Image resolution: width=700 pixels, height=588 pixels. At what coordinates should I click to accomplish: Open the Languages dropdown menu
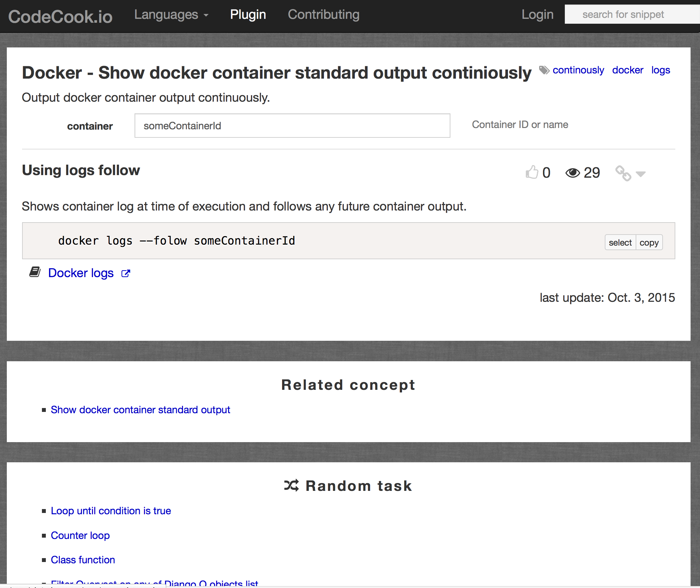[171, 15]
